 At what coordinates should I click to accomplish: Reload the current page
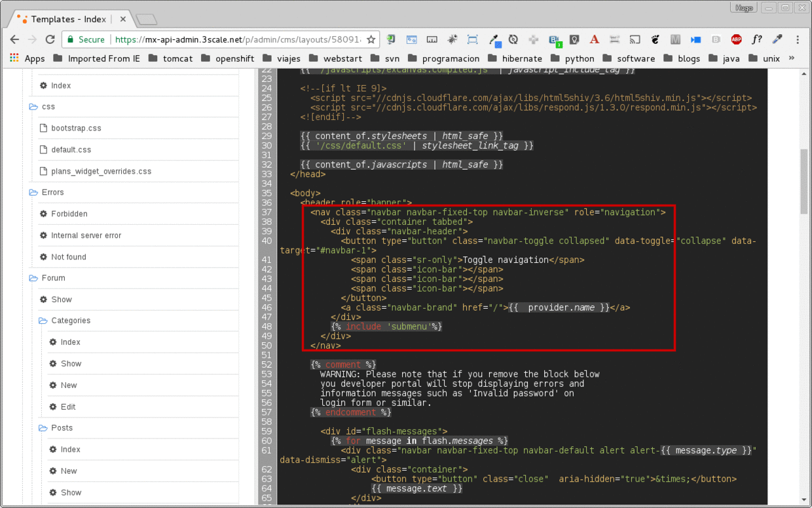pos(50,39)
